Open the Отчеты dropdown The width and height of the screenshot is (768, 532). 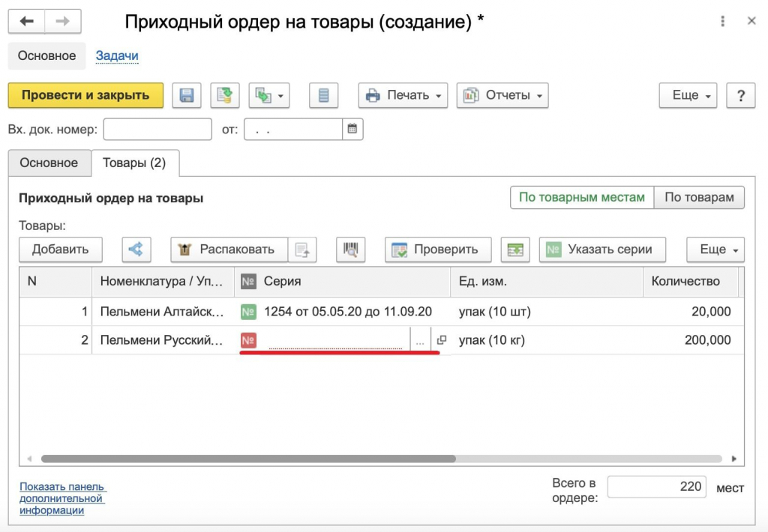[502, 95]
